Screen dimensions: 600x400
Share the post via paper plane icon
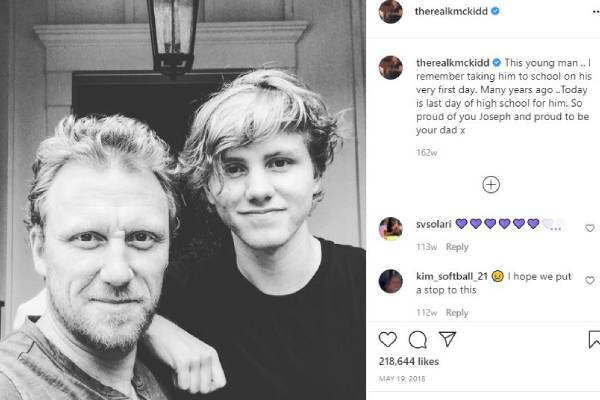448,339
